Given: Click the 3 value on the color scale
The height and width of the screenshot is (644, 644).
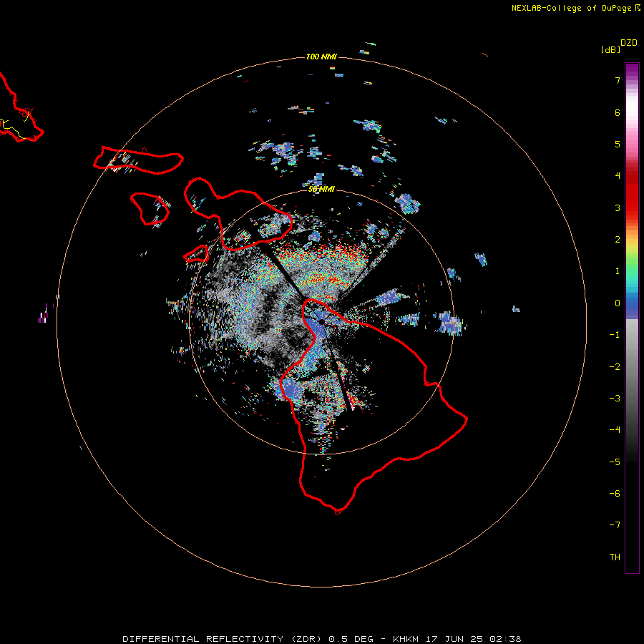Looking at the screenshot, I should tap(618, 208).
